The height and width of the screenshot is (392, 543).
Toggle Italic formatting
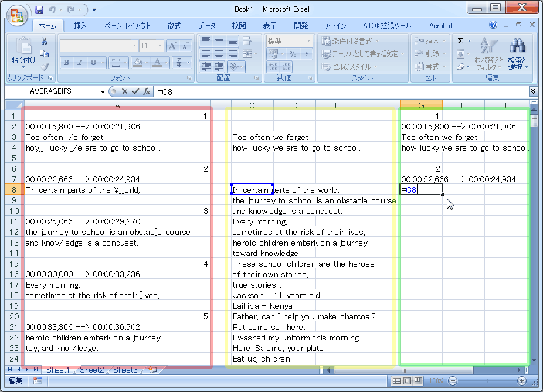pyautogui.click(x=80, y=63)
